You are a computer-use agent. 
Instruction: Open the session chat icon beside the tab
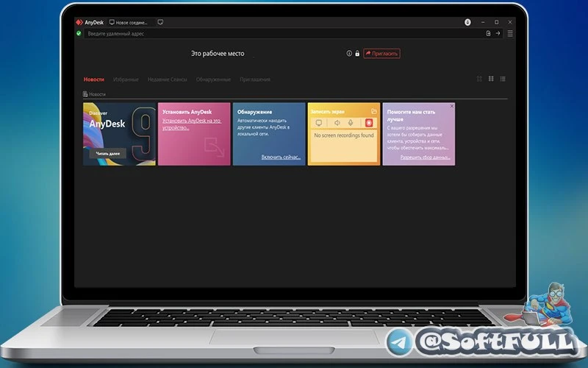[x=160, y=22]
